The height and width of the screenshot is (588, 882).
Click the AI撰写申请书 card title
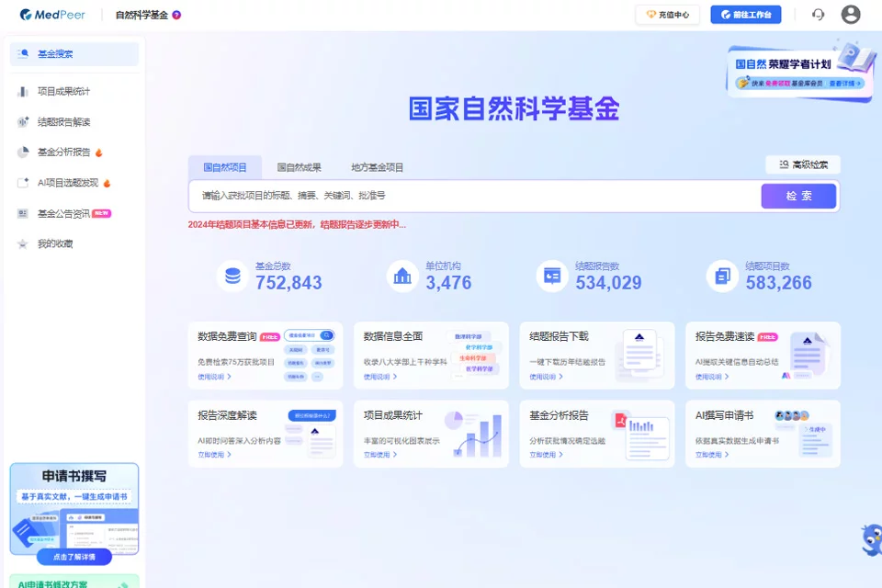pos(725,415)
